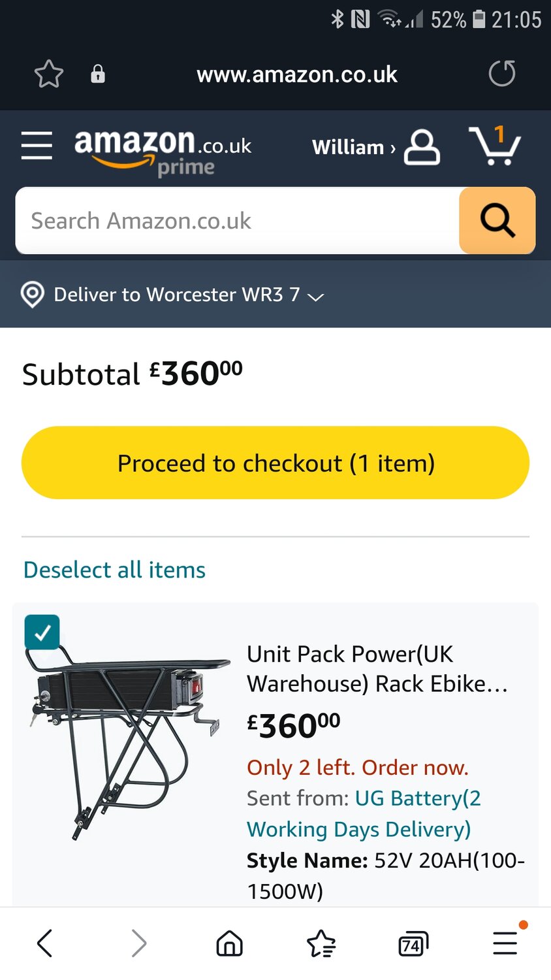Proceed to checkout with 1 item

tap(275, 463)
